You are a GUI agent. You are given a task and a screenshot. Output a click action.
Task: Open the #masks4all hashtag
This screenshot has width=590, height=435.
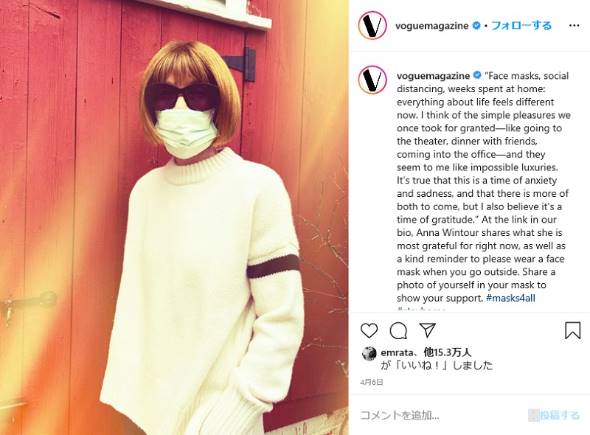pos(511,298)
